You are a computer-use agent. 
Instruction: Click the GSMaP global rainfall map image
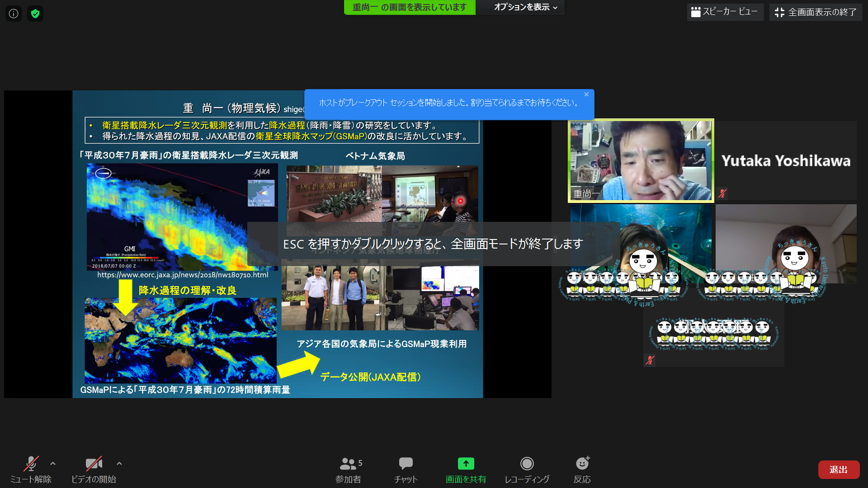(180, 341)
